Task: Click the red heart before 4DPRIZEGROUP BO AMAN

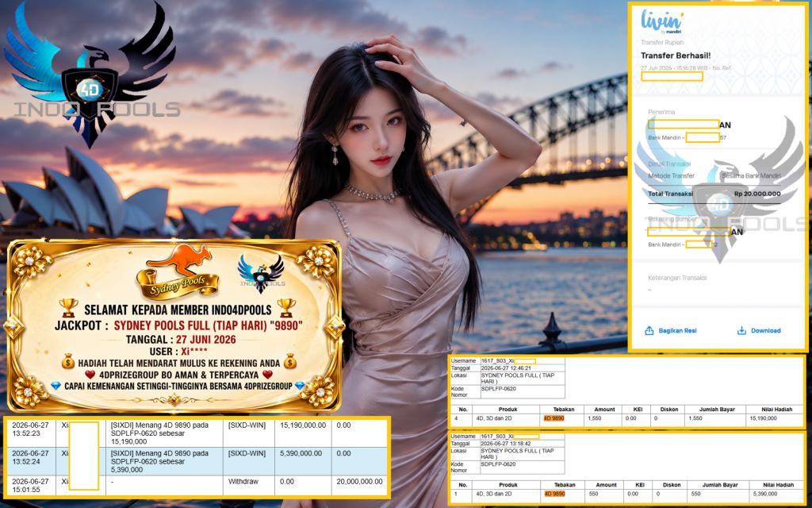Action: pyautogui.click(x=90, y=375)
